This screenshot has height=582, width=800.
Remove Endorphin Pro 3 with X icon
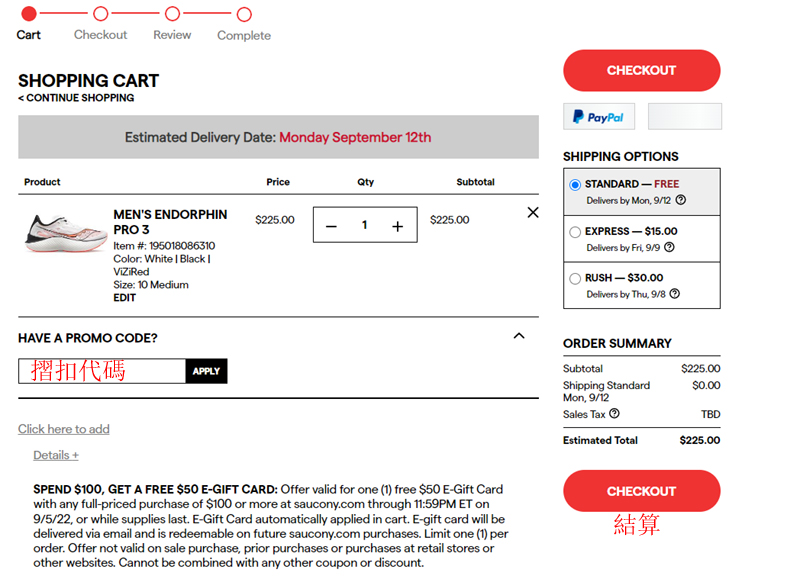point(533,212)
